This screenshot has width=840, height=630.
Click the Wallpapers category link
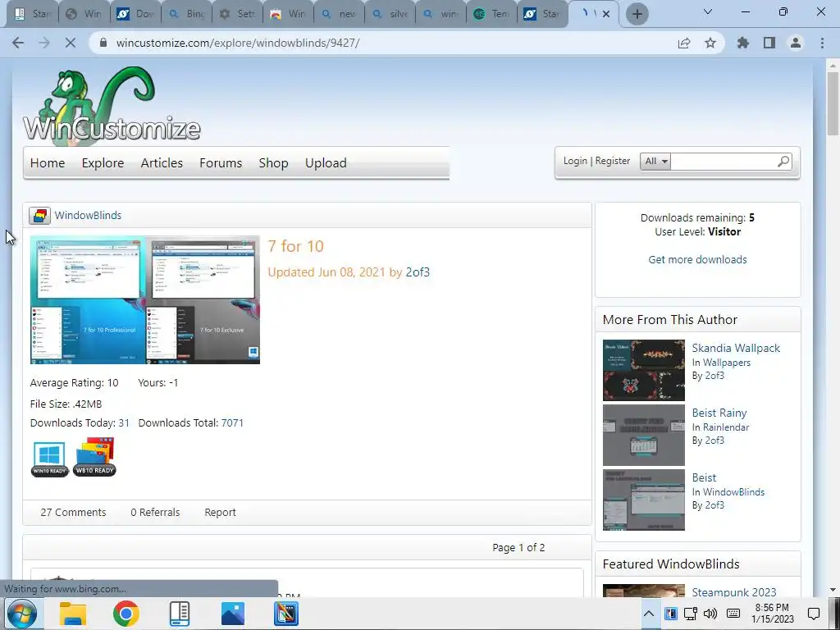coord(727,362)
